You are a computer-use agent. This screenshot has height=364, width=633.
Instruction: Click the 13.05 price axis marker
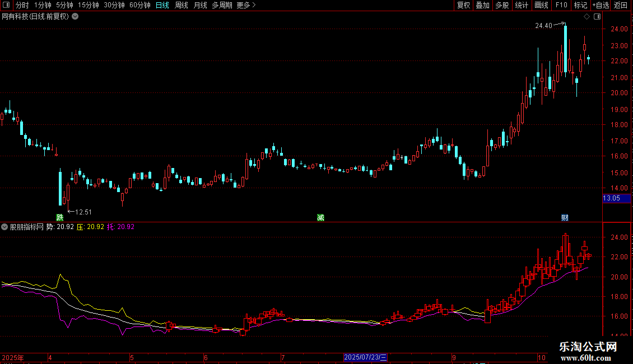pyautogui.click(x=616, y=198)
